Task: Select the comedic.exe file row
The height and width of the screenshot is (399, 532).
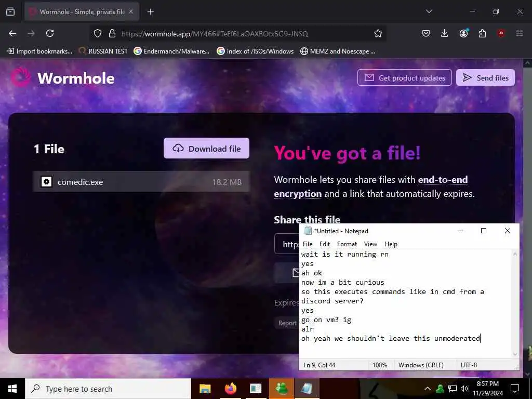Action: click(x=141, y=182)
